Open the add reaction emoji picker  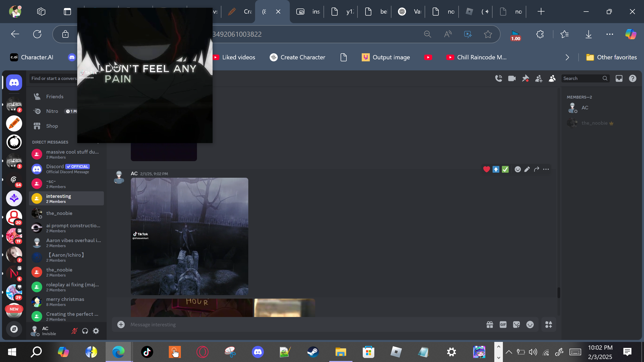(518, 169)
